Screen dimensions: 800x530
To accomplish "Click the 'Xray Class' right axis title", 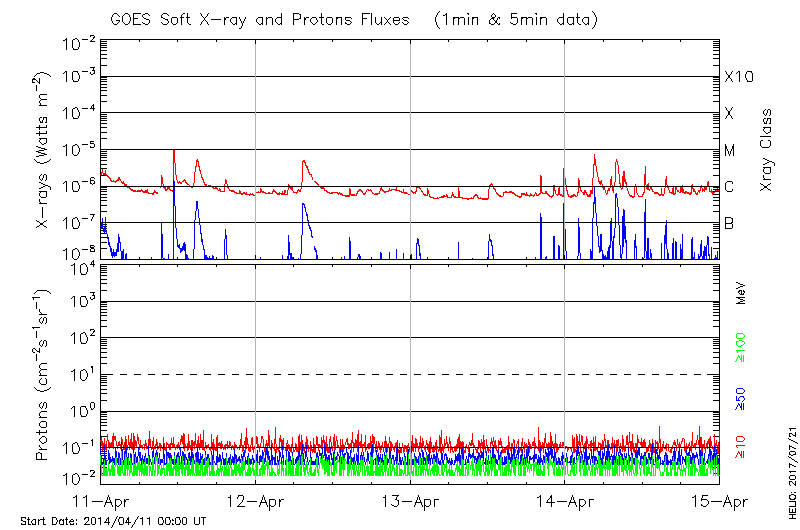I will (767, 149).
